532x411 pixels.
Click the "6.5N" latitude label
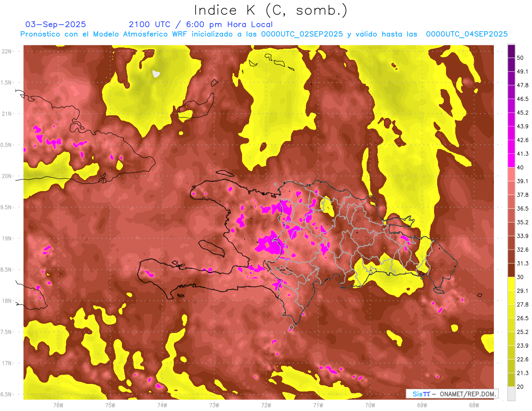pos(7,394)
